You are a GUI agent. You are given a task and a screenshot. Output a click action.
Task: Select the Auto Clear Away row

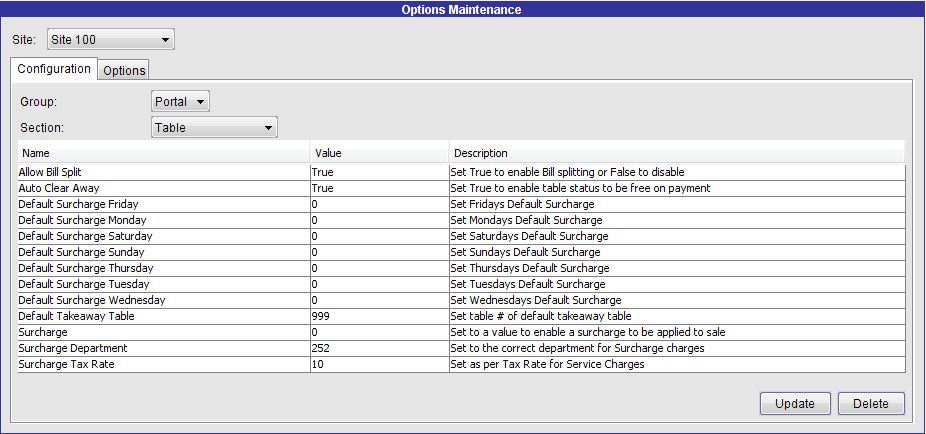pyautogui.click(x=461, y=188)
